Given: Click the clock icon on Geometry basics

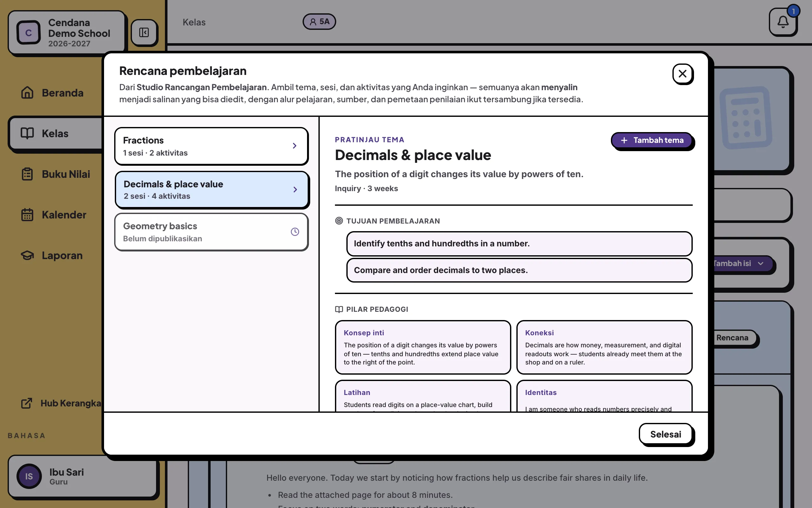Looking at the screenshot, I should [295, 232].
